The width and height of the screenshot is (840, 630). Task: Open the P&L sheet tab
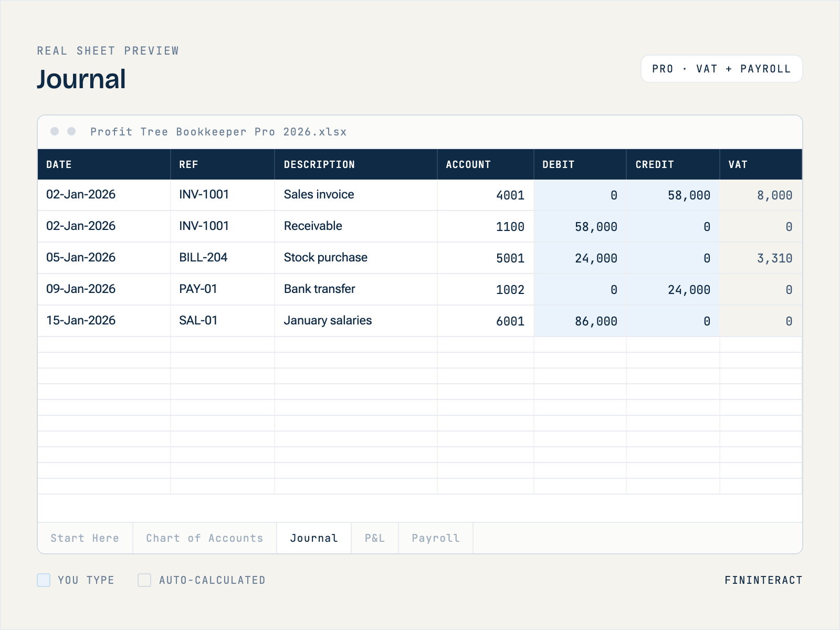(375, 538)
